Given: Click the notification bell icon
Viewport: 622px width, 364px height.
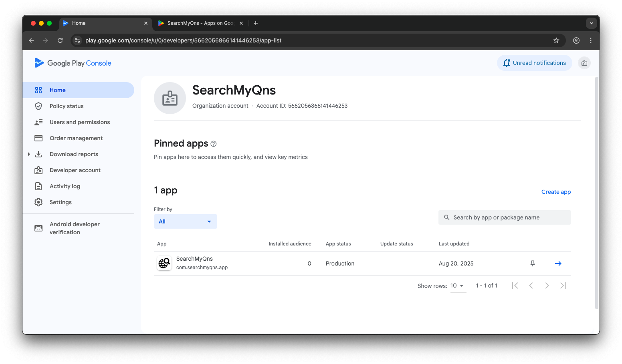Looking at the screenshot, I should pyautogui.click(x=507, y=63).
